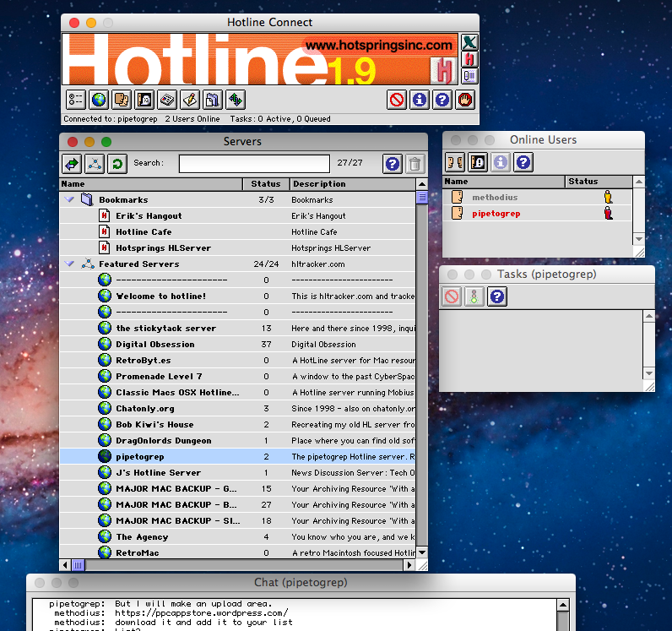Open the Post News pencil icon
Viewport: 672px width, 631px height.
click(x=190, y=100)
